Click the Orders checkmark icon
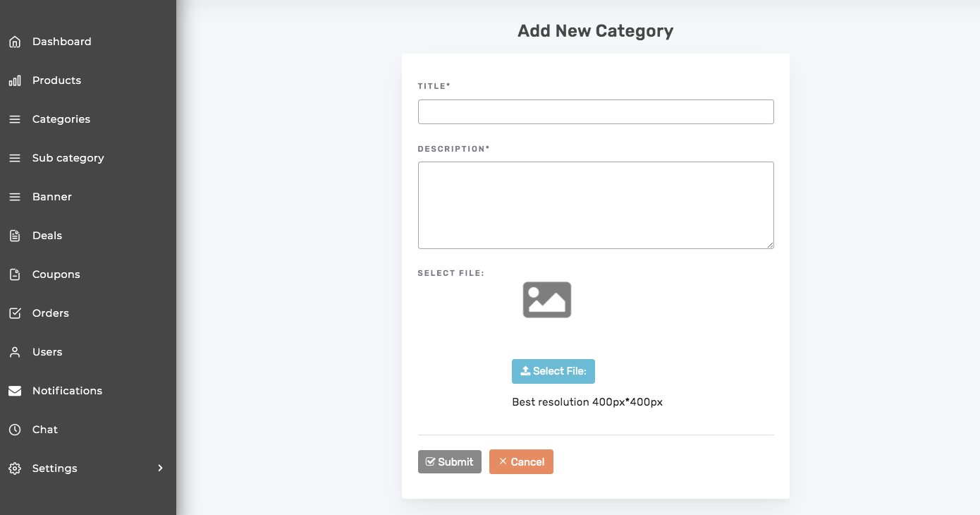Image resolution: width=980 pixels, height=515 pixels. point(15,313)
